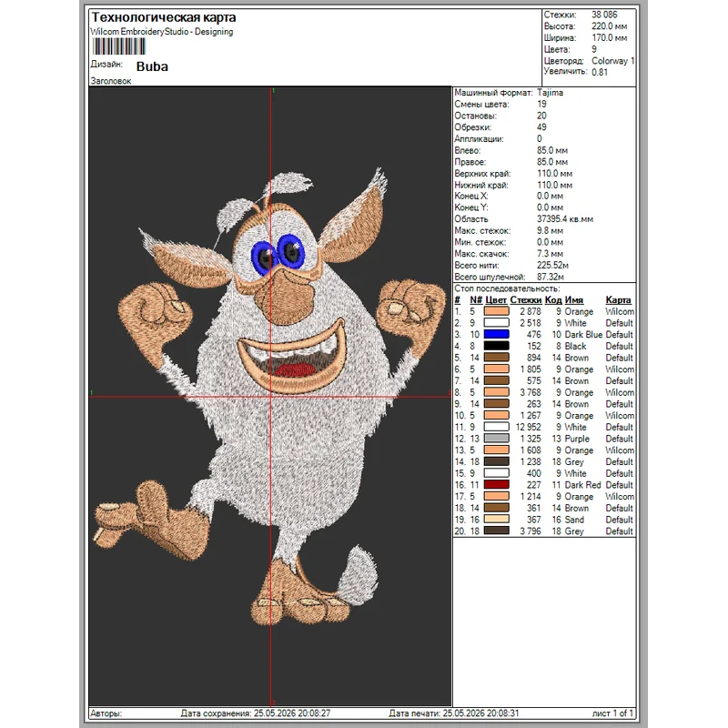Image resolution: width=728 pixels, height=728 pixels.
Task: Click the save date "Дата сохранения" footer text
Action: point(256,713)
